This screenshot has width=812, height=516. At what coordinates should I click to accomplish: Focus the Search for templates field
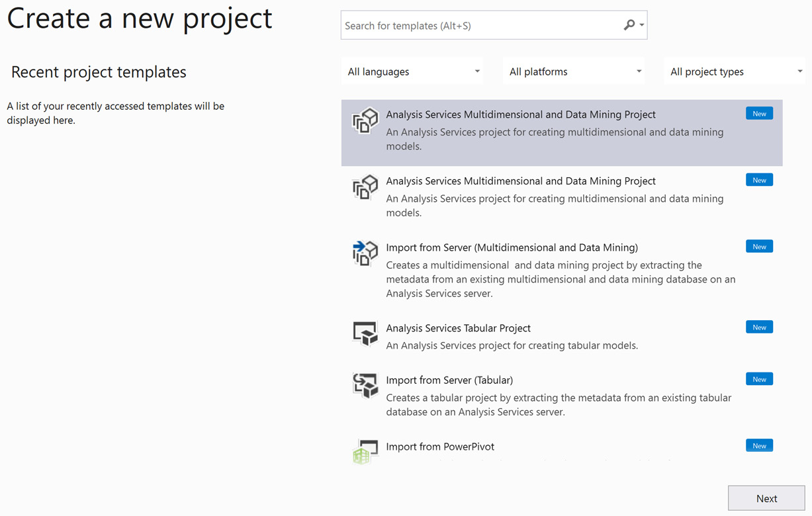coord(494,25)
